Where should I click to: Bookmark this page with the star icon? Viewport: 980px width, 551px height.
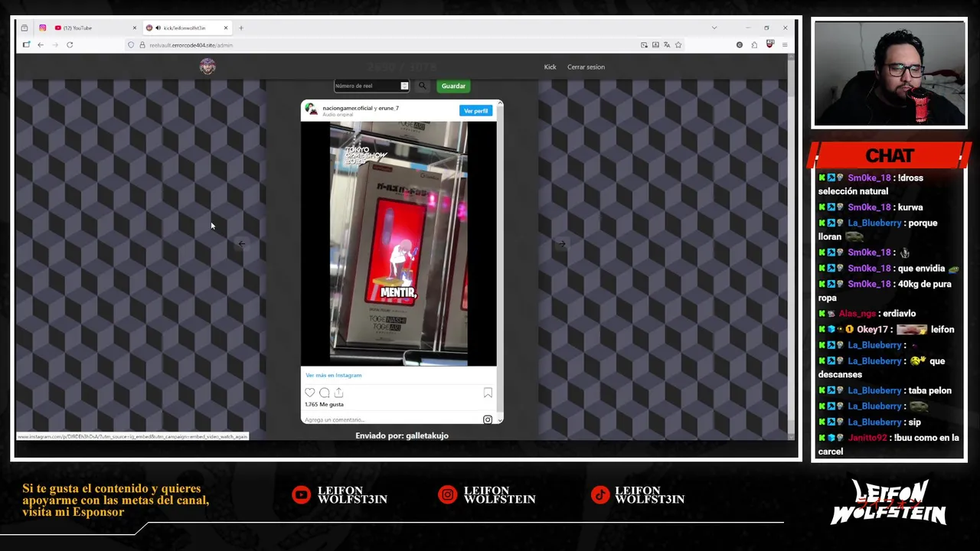[678, 45]
